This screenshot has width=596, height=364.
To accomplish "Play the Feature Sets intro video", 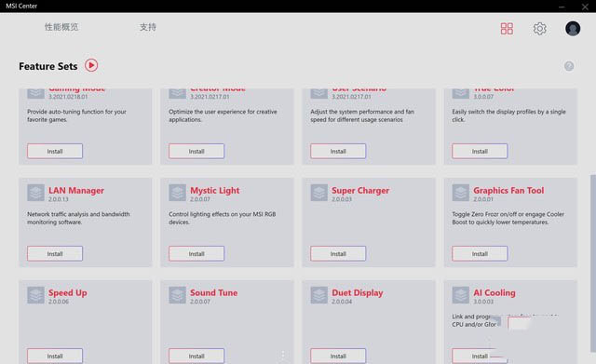I will click(x=91, y=65).
